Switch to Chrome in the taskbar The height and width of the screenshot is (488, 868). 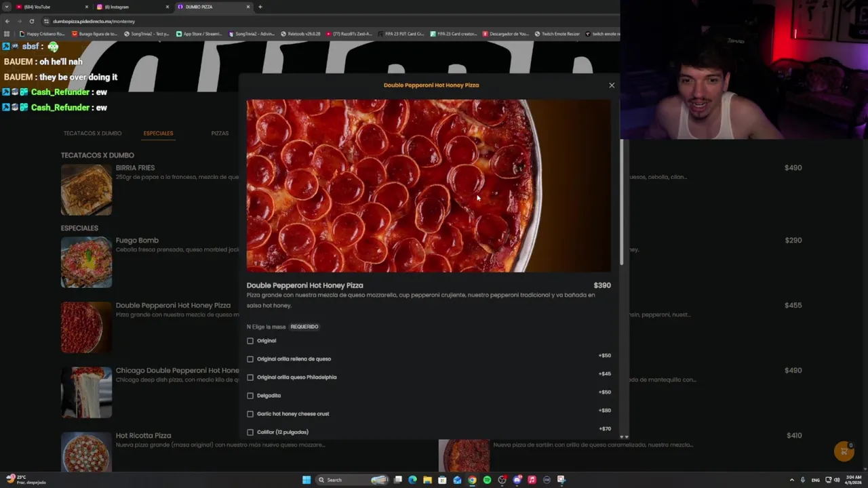[472, 480]
